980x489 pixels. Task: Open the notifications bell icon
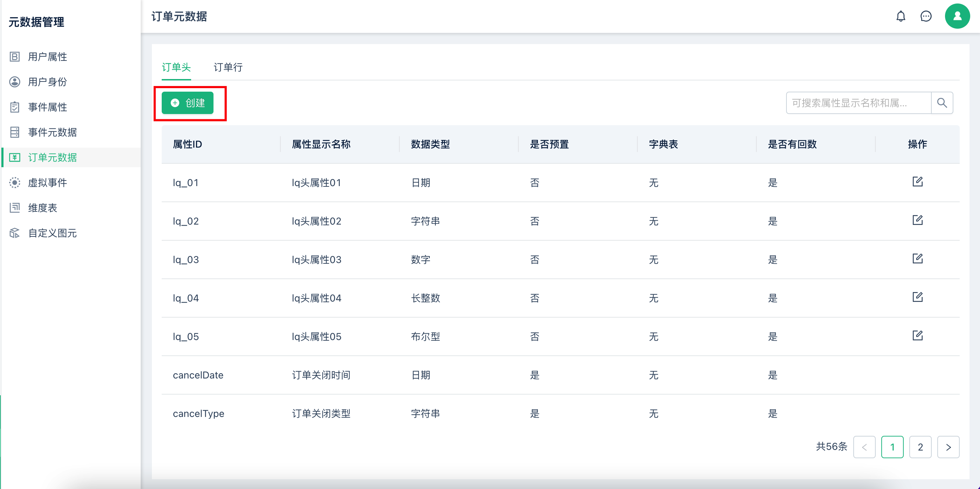[x=901, y=16]
